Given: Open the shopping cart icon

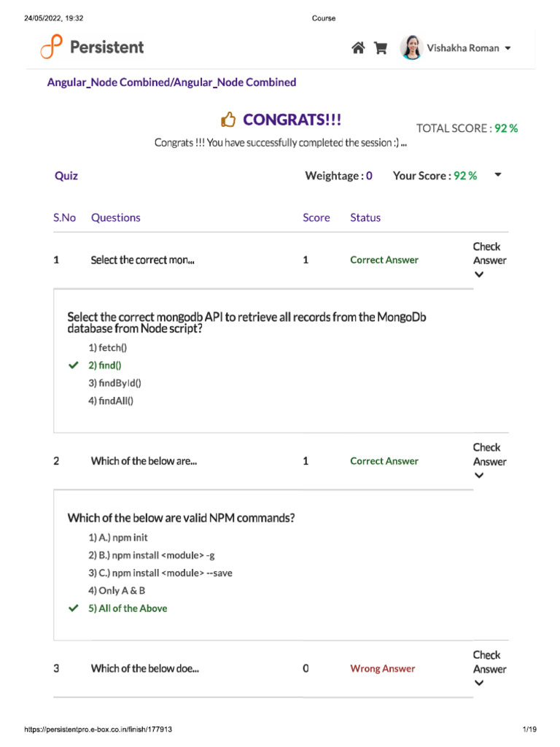Looking at the screenshot, I should (380, 48).
